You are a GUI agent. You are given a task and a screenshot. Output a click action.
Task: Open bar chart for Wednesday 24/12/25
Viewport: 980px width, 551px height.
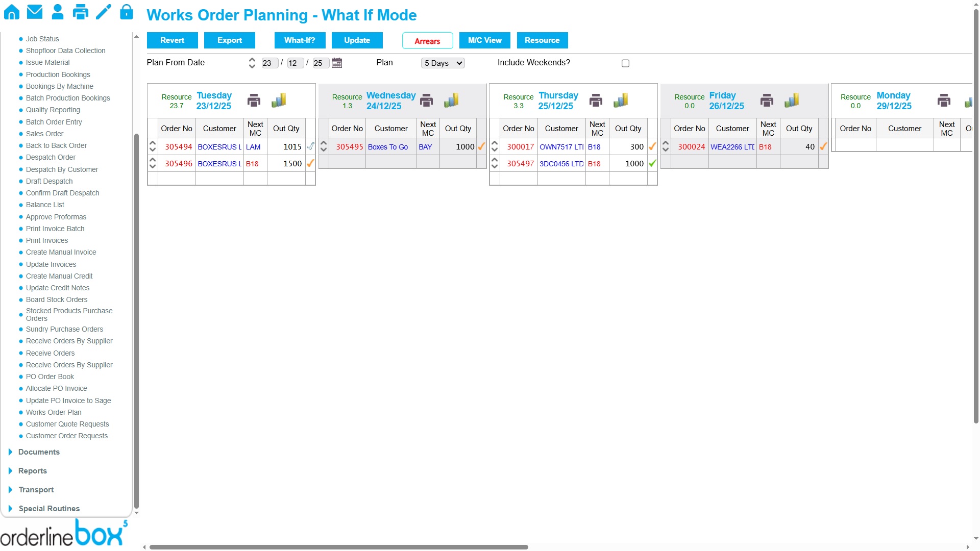click(x=451, y=101)
